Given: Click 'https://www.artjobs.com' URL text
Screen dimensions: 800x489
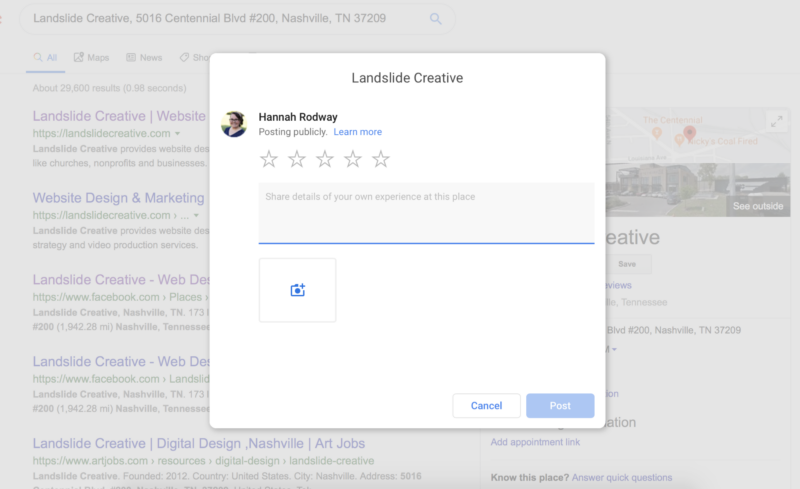Looking at the screenshot, I should 90,461.
